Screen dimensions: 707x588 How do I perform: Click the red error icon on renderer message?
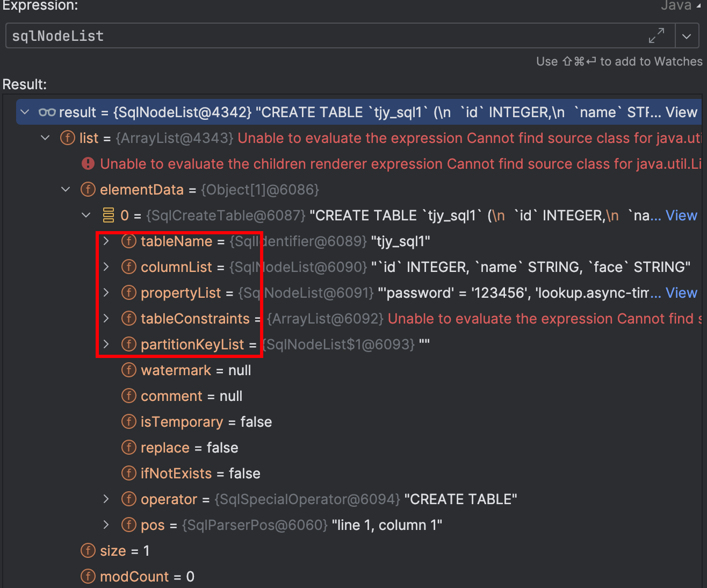(88, 164)
